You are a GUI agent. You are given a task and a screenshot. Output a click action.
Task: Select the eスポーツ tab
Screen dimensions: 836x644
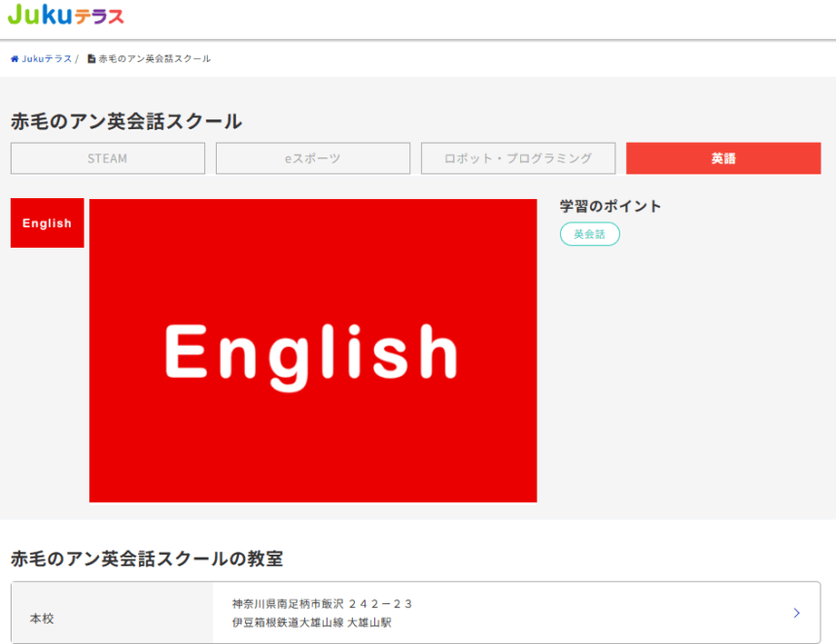[x=313, y=158]
